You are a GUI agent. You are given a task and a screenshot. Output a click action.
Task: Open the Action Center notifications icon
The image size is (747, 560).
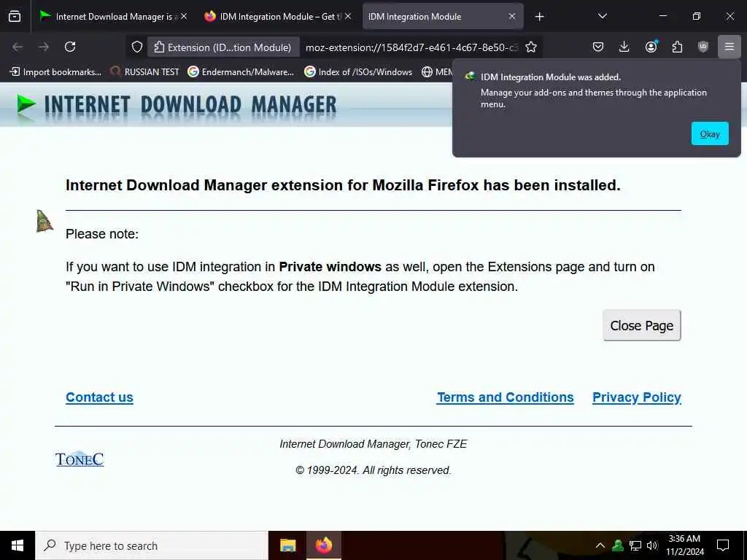pos(723,545)
